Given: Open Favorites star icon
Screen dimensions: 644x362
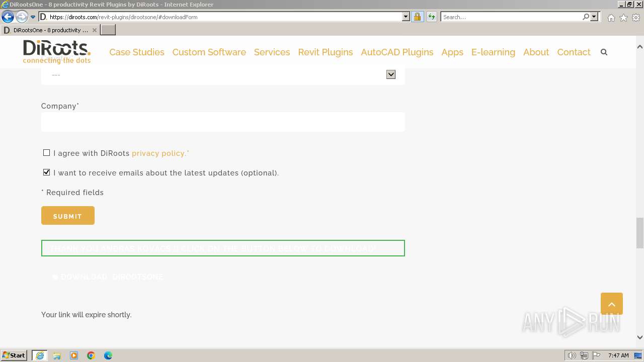Looking at the screenshot, I should (x=623, y=18).
